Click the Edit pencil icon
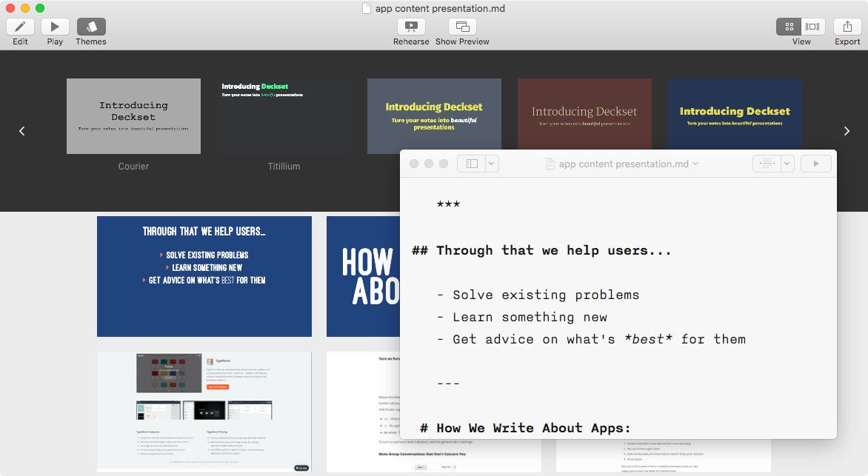The image size is (868, 476). tap(20, 27)
